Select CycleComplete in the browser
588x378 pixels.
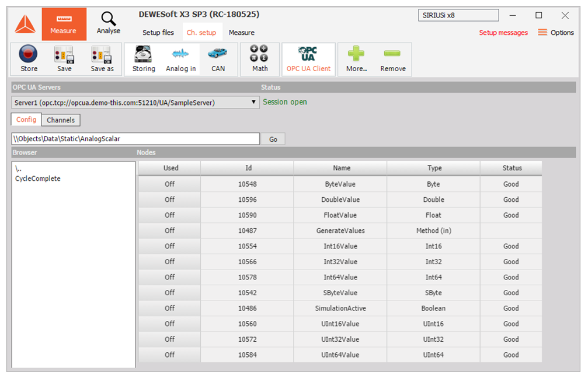[37, 178]
